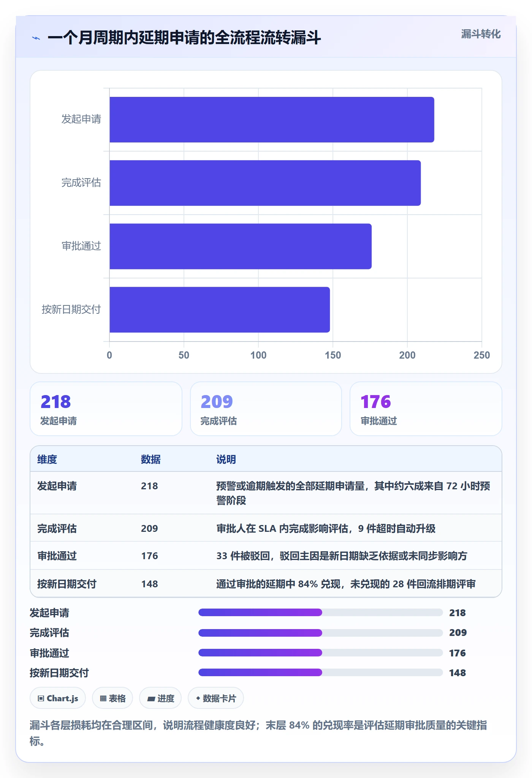Image resolution: width=532 pixels, height=778 pixels.
Task: Click the 148 value in table
Action: 149,584
